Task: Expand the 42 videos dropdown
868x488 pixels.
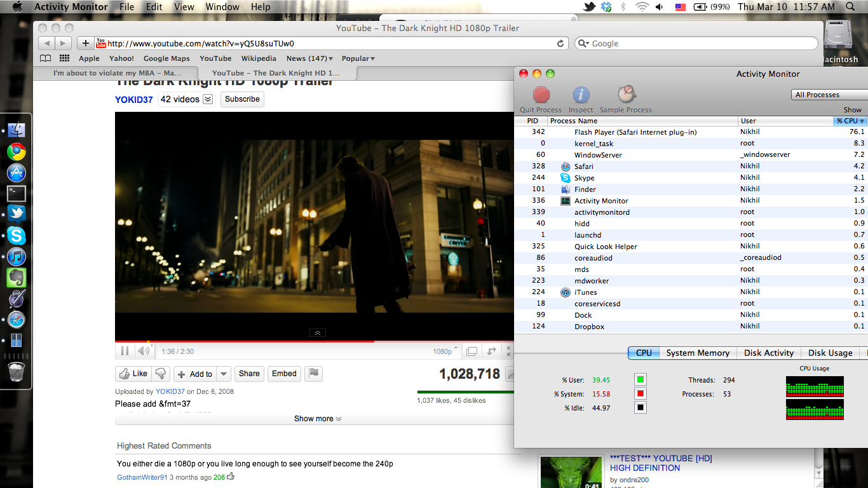Action: (208, 99)
